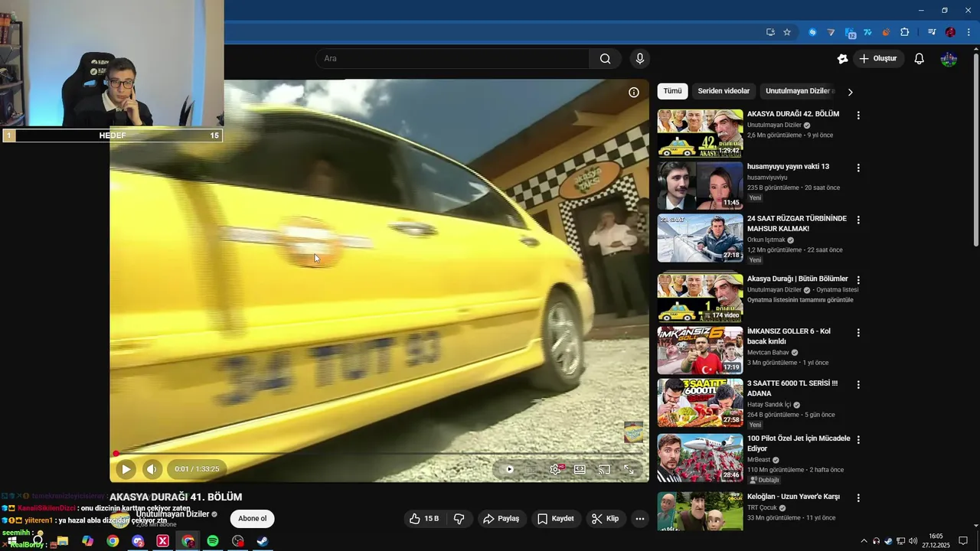Share video using Paylaş button

pos(501,519)
